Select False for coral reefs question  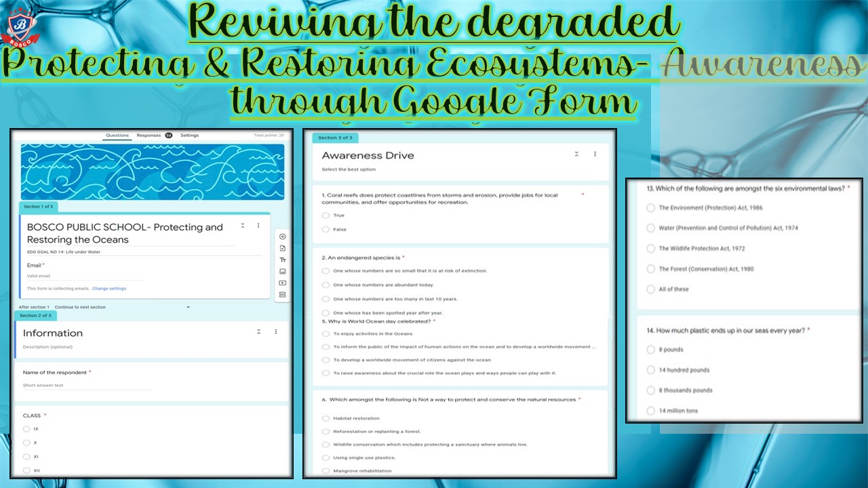tap(325, 230)
